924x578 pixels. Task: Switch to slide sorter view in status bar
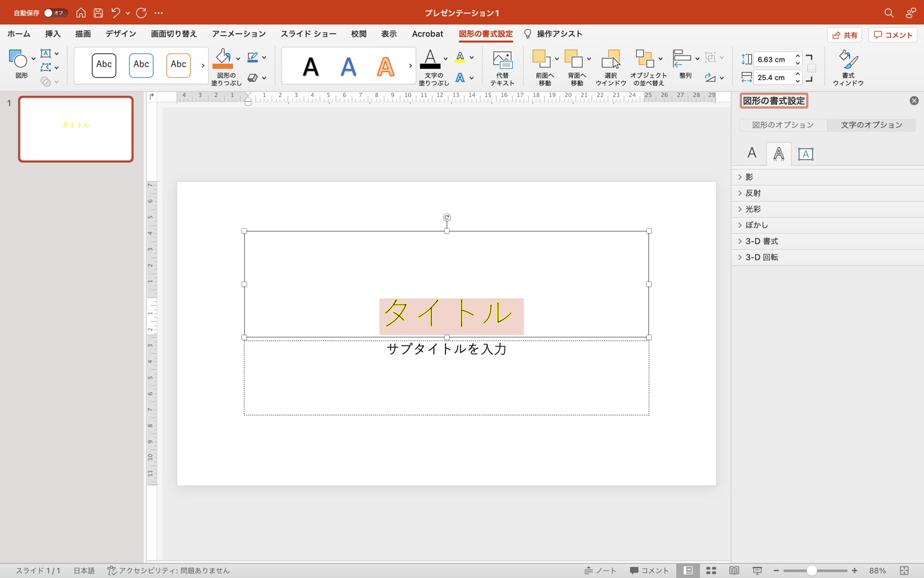point(711,571)
